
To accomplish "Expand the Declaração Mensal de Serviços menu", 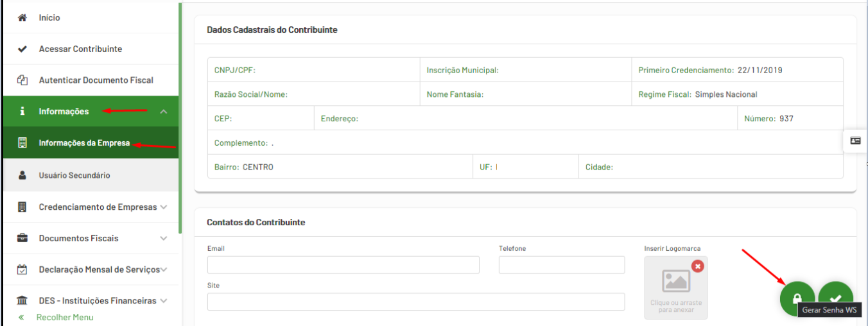I will click(164, 270).
